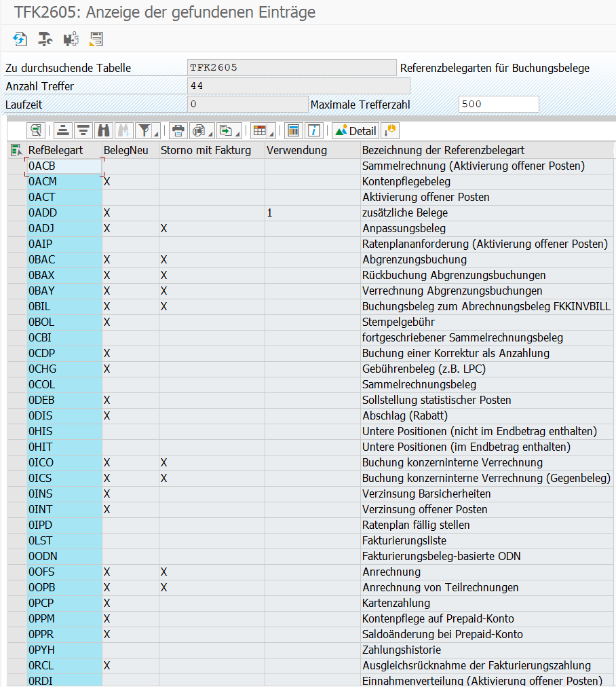Click the sort ascending icon
This screenshot has height=687, width=616.
point(63,131)
